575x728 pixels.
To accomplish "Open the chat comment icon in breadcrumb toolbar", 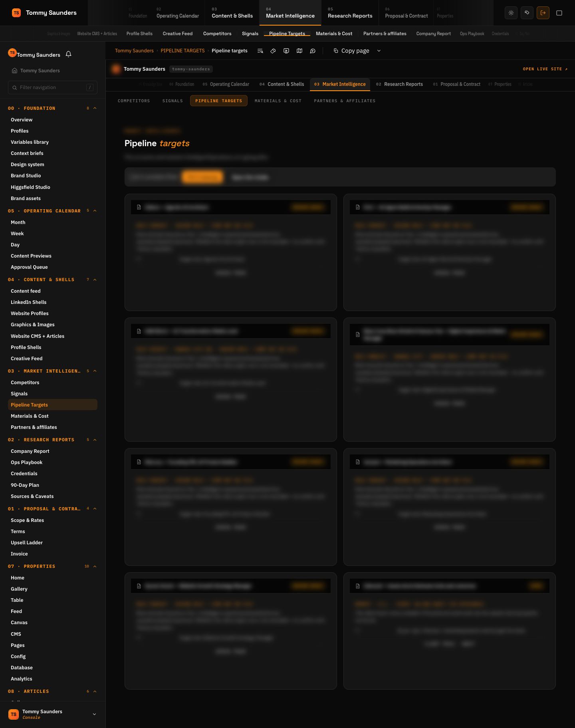I will [313, 51].
